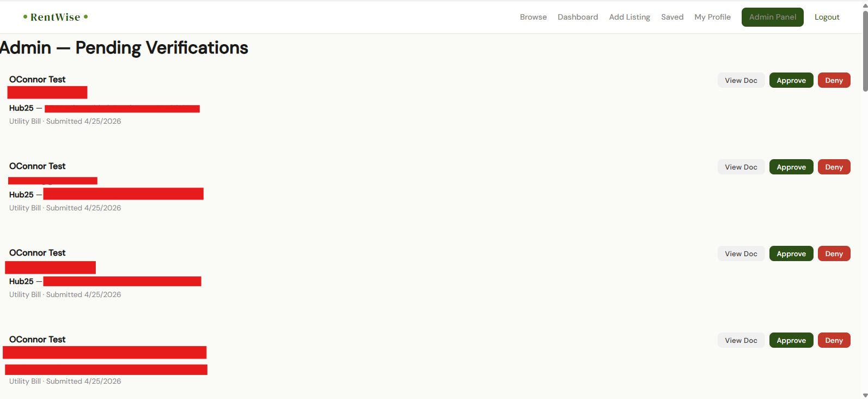The image size is (868, 399).
Task: Approve the second pending verification
Action: coord(791,167)
